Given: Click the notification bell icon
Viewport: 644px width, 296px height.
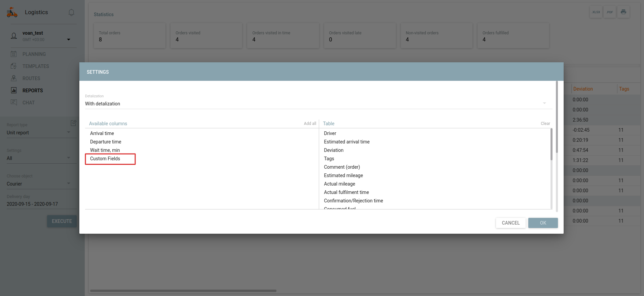Looking at the screenshot, I should (71, 12).
